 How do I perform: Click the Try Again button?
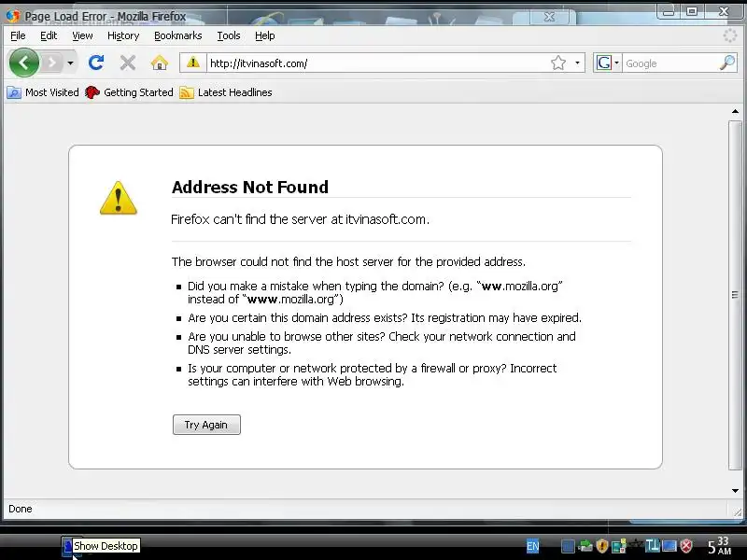point(206,425)
